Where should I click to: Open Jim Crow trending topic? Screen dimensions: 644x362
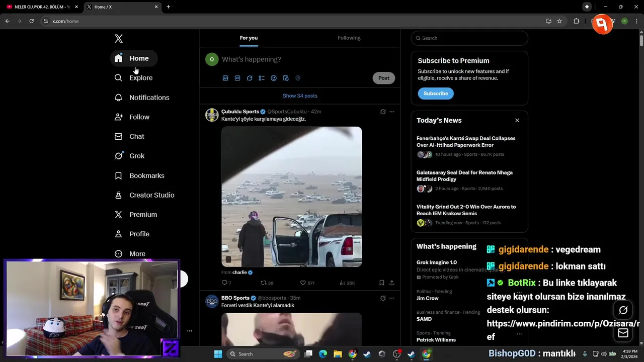point(428,298)
